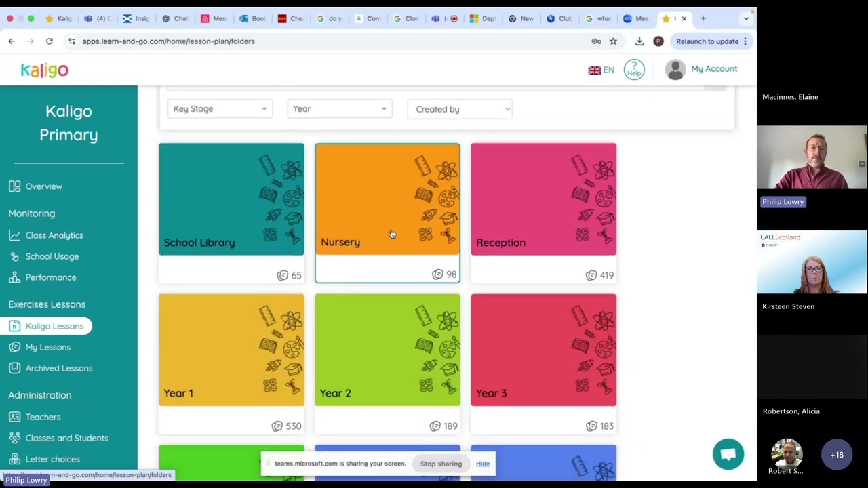Open Archived Lessons in sidebar
Image resolution: width=868 pixels, height=488 pixels.
[51, 368]
